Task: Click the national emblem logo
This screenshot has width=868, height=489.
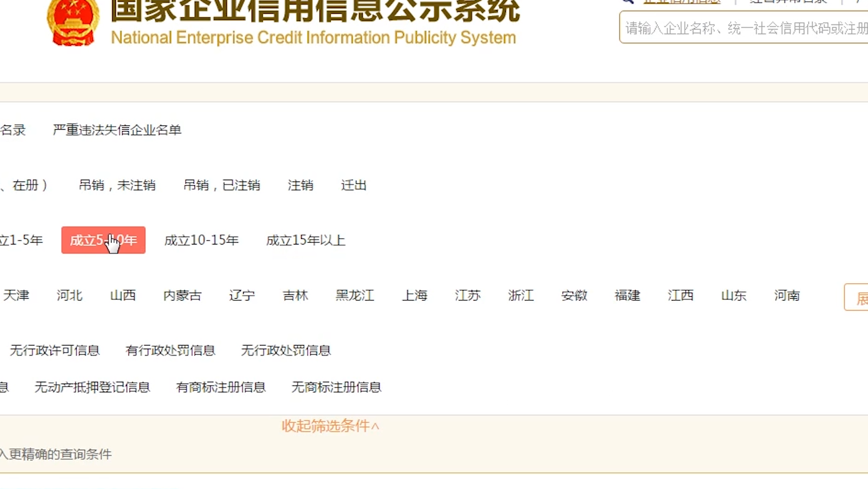Action: click(x=70, y=22)
